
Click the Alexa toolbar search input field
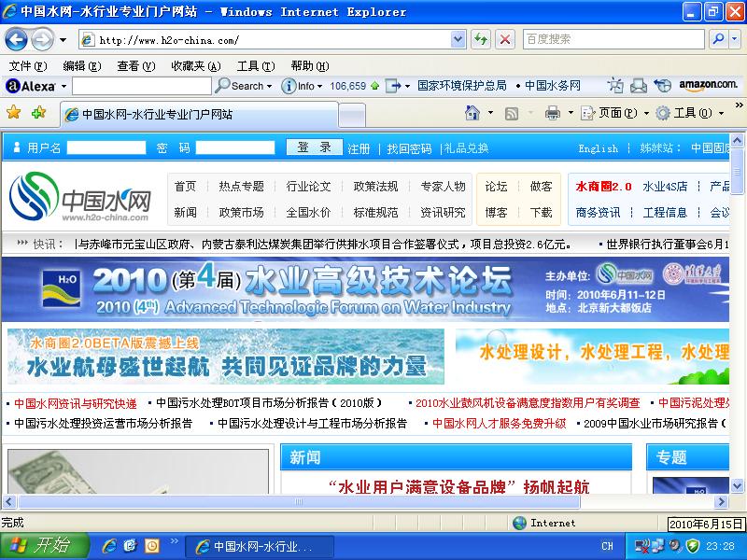point(142,86)
